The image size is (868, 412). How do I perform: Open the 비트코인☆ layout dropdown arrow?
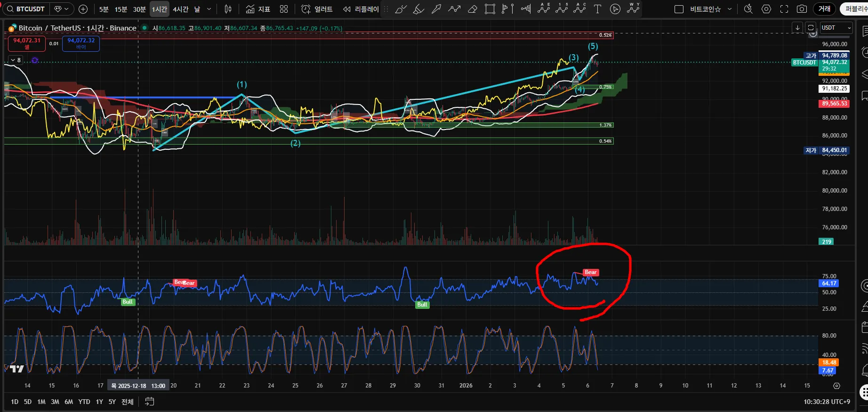pos(730,9)
